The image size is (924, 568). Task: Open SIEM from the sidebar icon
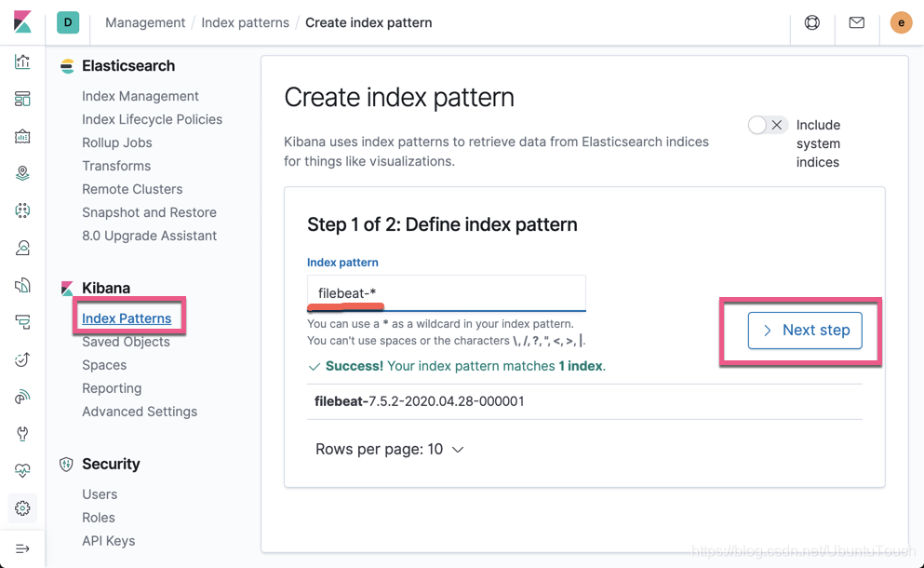click(22, 397)
